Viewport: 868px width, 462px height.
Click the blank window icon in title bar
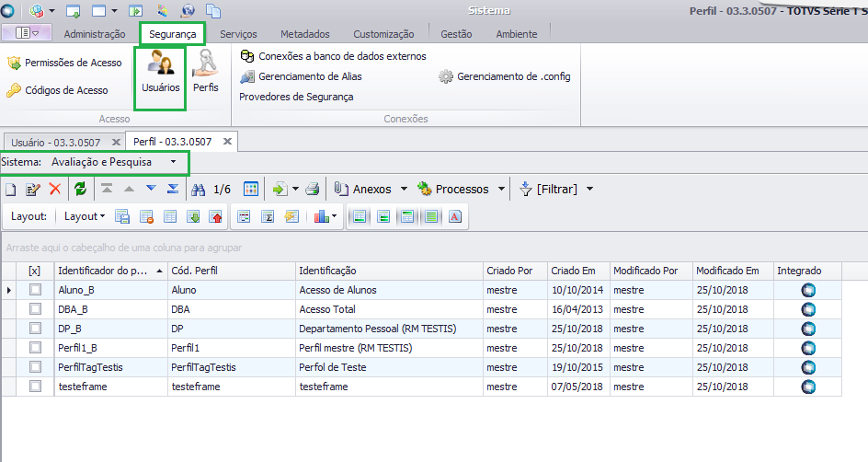click(98, 10)
